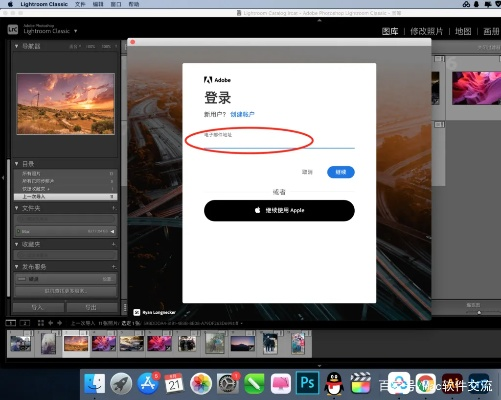501x400 pixels.
Task: Open Launchpad from the Dock
Action: coord(121,383)
